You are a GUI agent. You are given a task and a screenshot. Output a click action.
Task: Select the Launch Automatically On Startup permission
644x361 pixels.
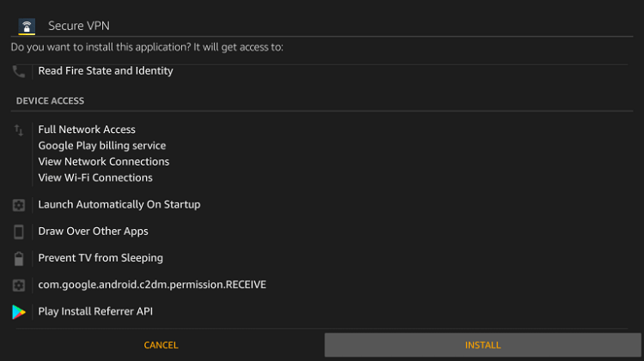[x=119, y=205]
